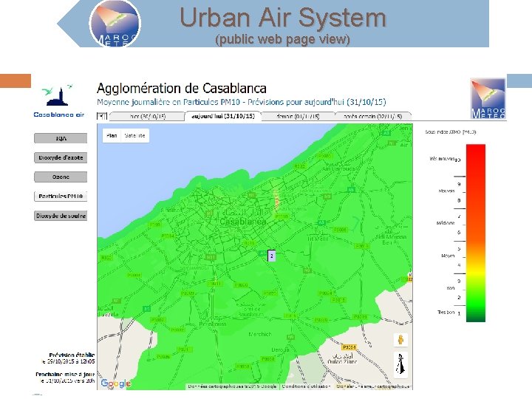
Task: Click the Oulad Ziane label on the map
Action: pos(342,361)
